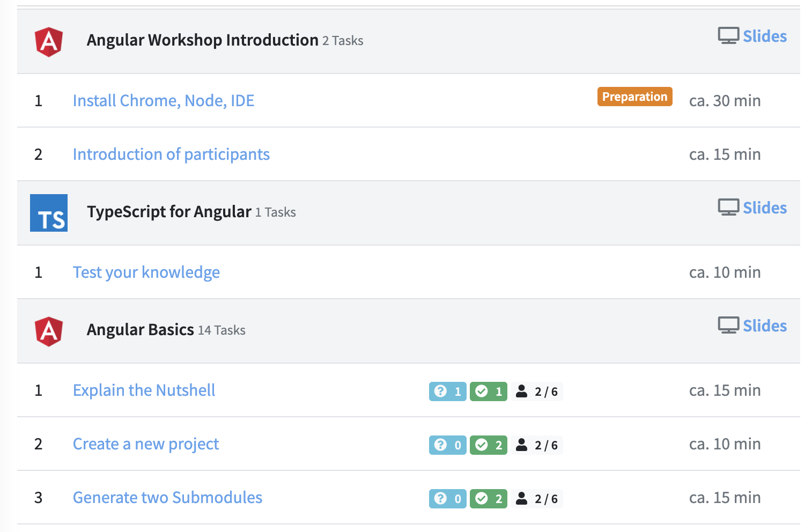Viewport: 812px width, 532px height.
Task: Collapse the Angular Basics section header
Action: [141, 330]
